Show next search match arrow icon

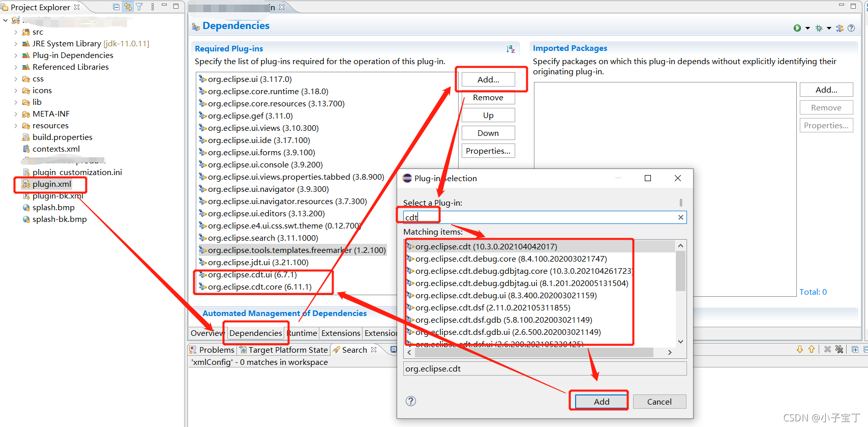[800, 349]
